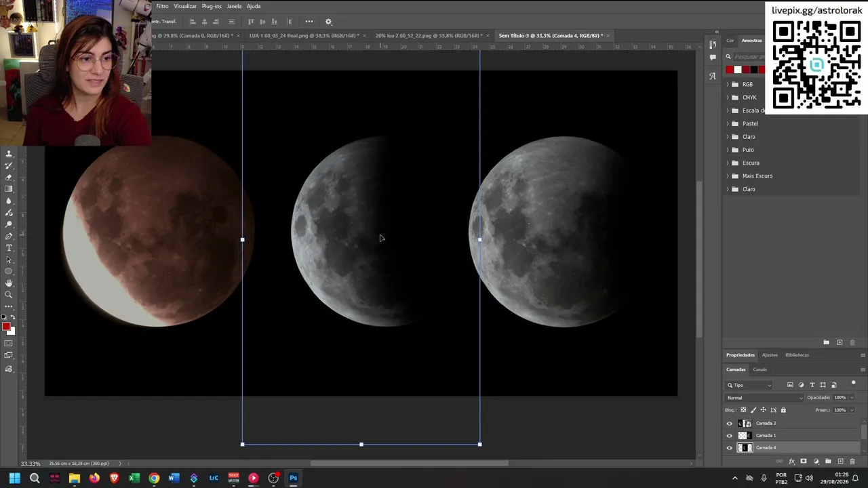Switch to LUA 1 00_03_24 final.png document
868x488 pixels.
[x=303, y=35]
